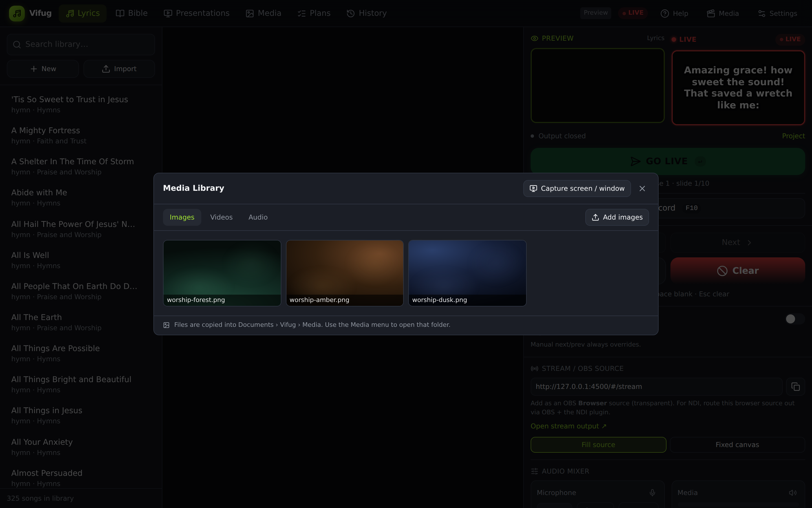Screen dimensions: 812x508
Task: Click the stream URL field
Action: point(656,387)
